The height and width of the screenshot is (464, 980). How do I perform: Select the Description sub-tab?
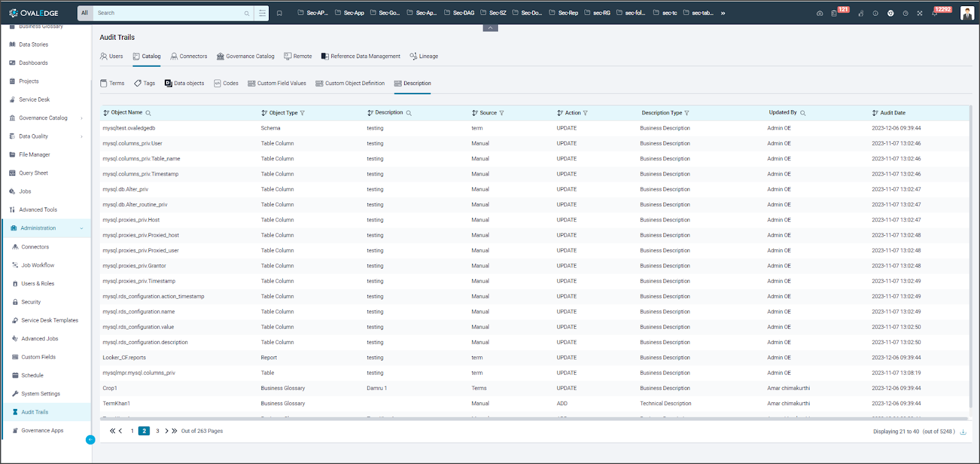point(413,83)
